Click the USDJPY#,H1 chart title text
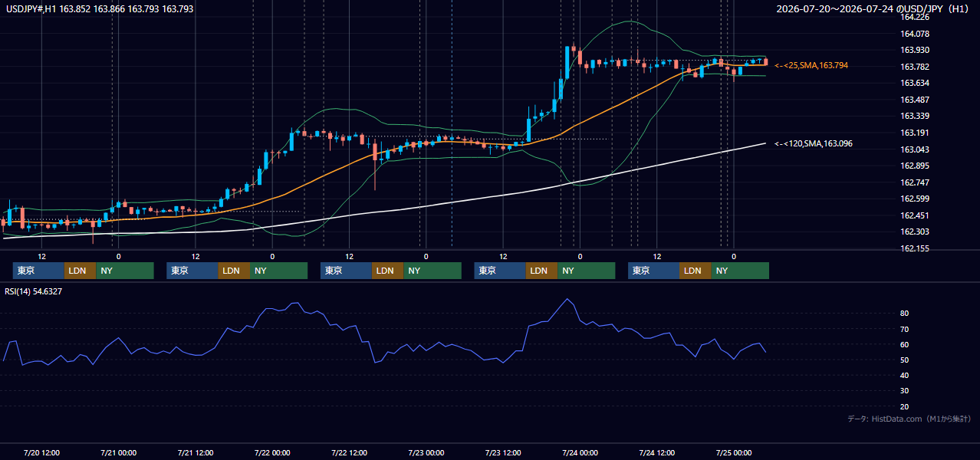Screen dimensions: 980x460 pos(98,9)
